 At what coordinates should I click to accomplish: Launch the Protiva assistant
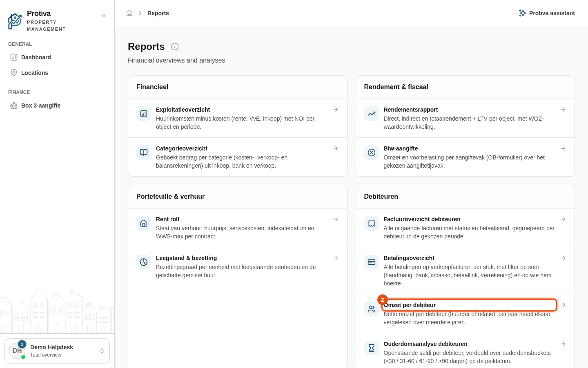coord(547,13)
